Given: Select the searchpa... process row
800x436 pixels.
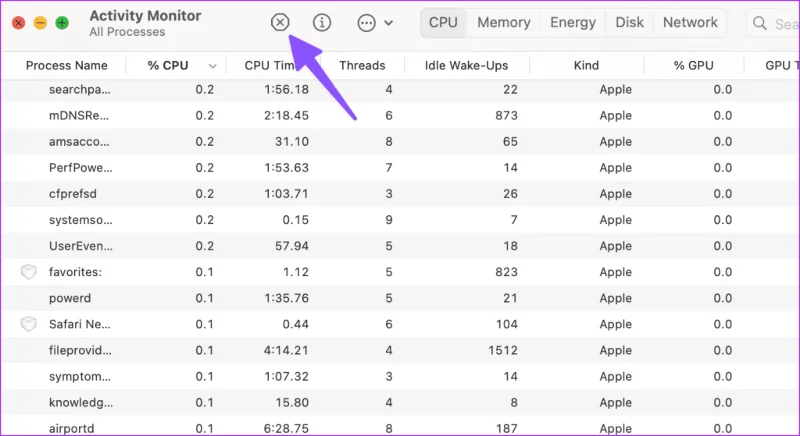Looking at the screenshot, I should click(400, 89).
